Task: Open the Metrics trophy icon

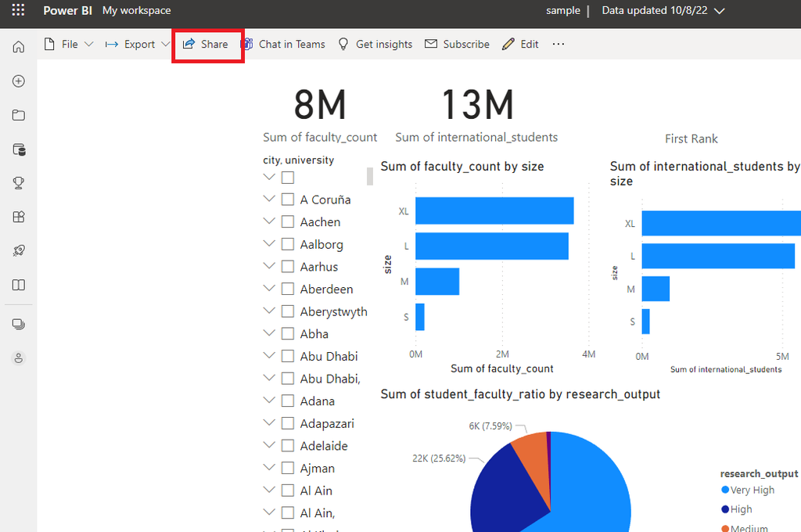Action: coord(19,183)
